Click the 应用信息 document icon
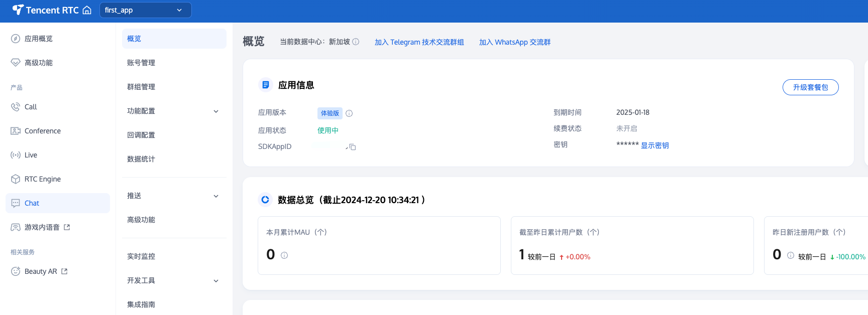This screenshot has height=315, width=868. click(x=266, y=85)
